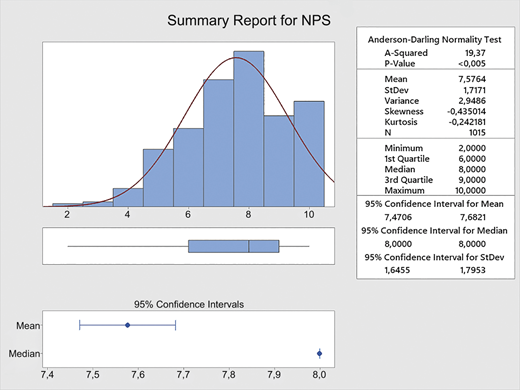This screenshot has width=520, height=390.
Task: Click the Anderson-Darling Normality Test heading
Action: pyautogui.click(x=434, y=40)
